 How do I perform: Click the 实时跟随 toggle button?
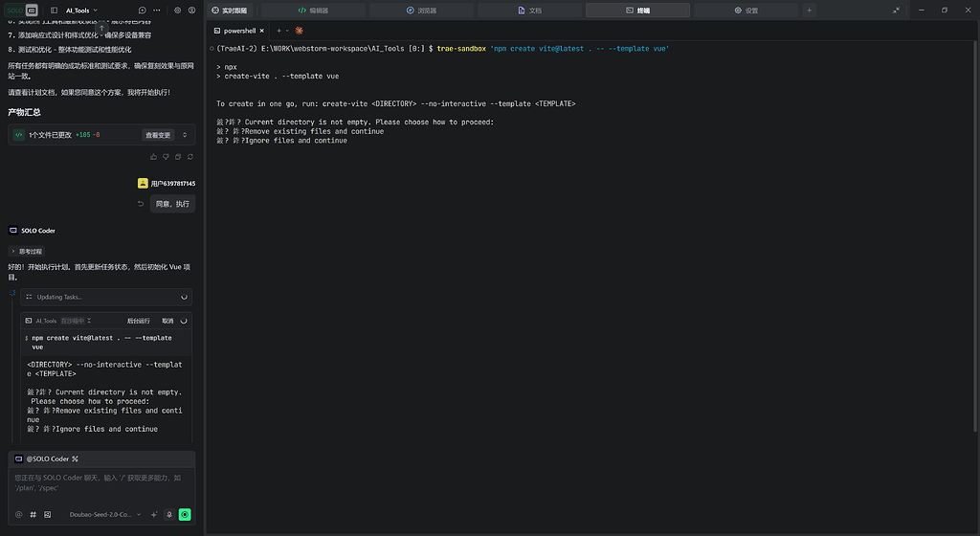pos(230,10)
